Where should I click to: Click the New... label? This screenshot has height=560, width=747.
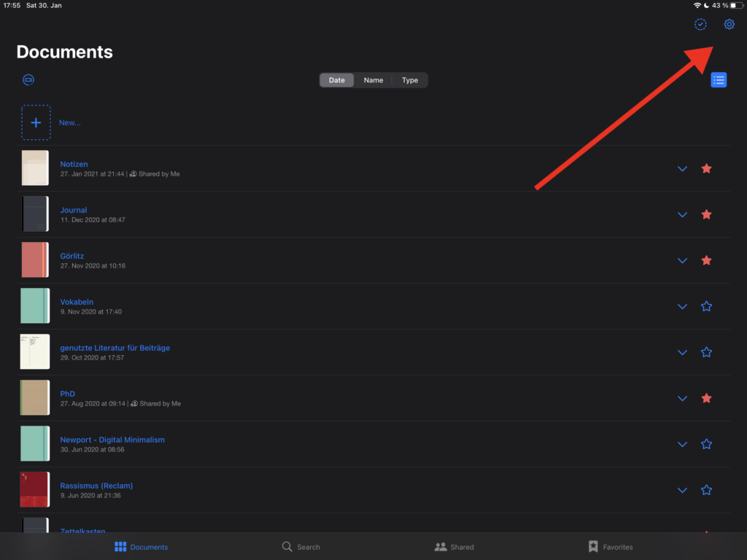pos(69,122)
